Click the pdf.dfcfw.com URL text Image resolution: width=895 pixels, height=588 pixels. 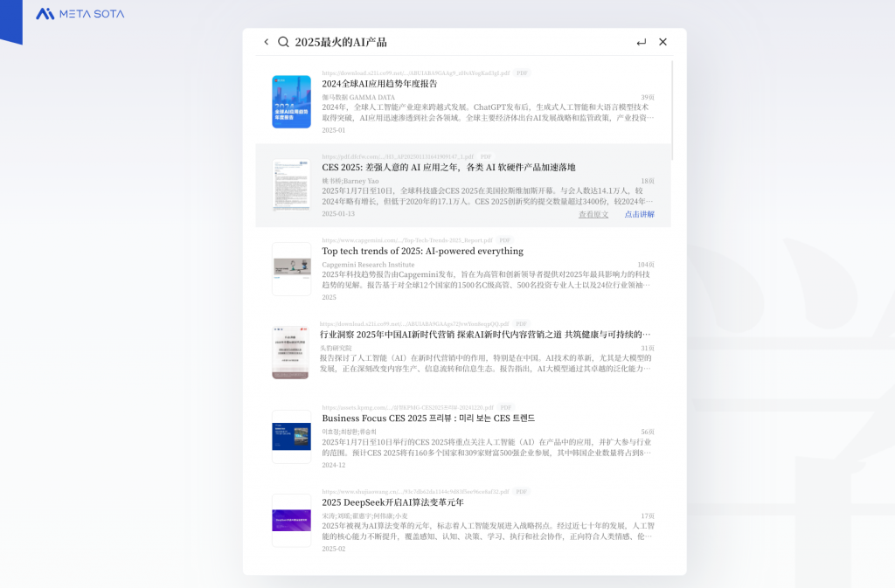coord(398,157)
